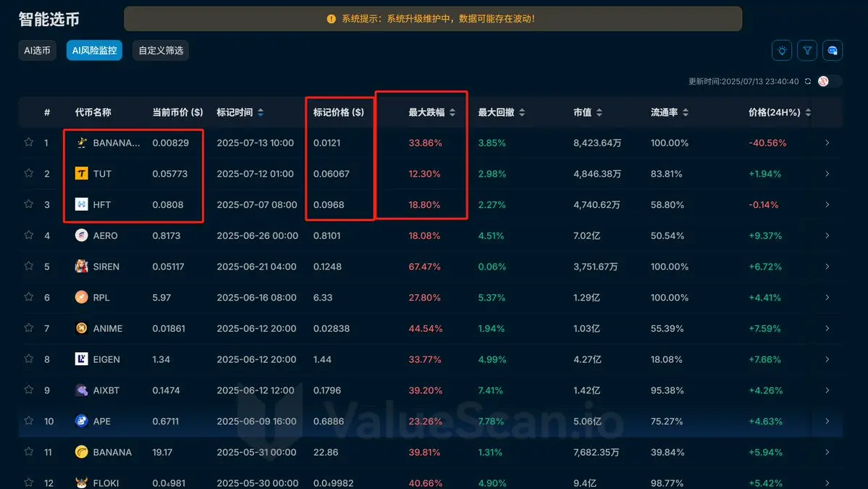Screen dimensions: 868x489
Task: Expand the ANIME row chevron
Action: pyautogui.click(x=827, y=328)
